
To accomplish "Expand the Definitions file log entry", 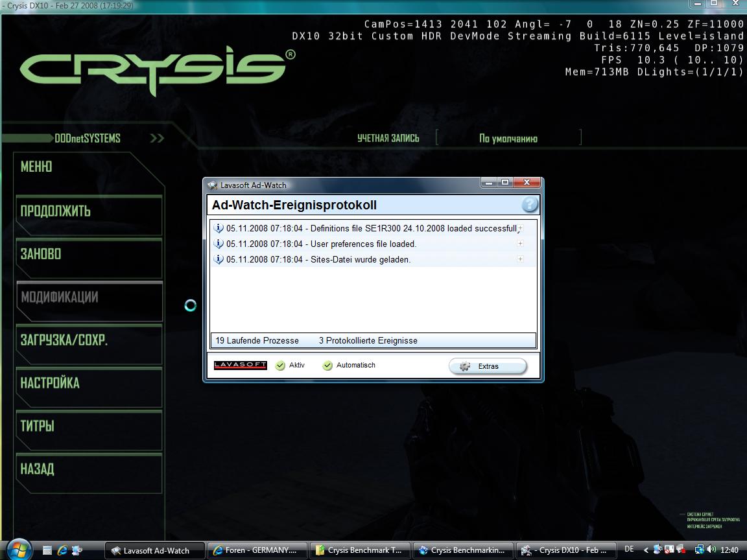I will click(x=520, y=228).
